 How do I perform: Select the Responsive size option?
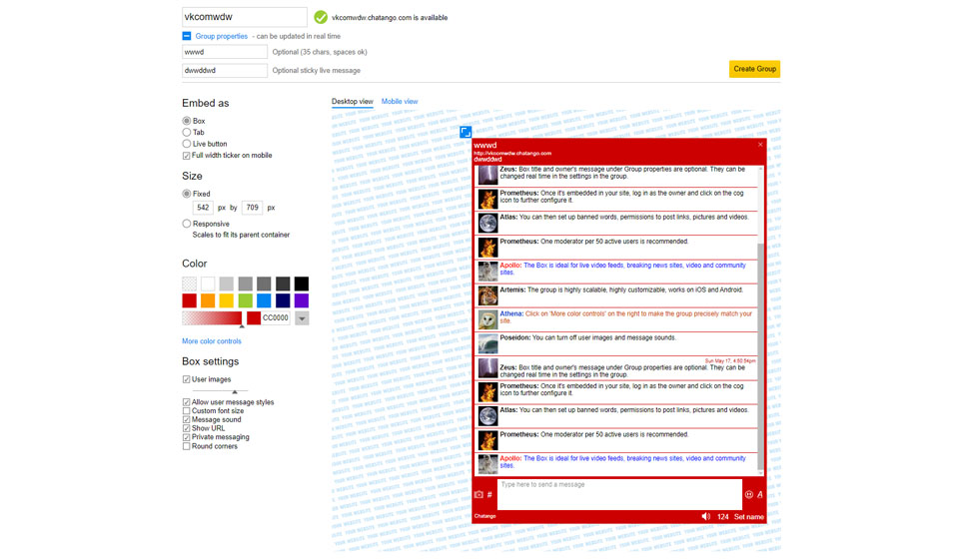coord(187,224)
